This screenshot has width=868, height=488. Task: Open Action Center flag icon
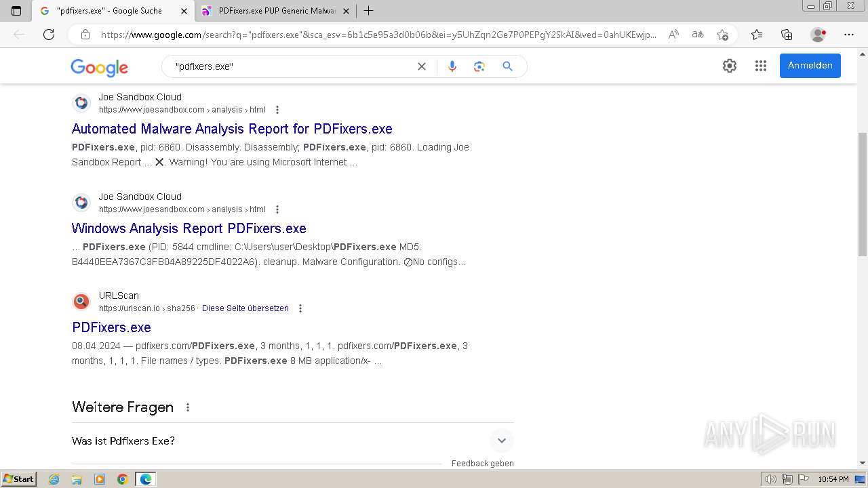[802, 479]
